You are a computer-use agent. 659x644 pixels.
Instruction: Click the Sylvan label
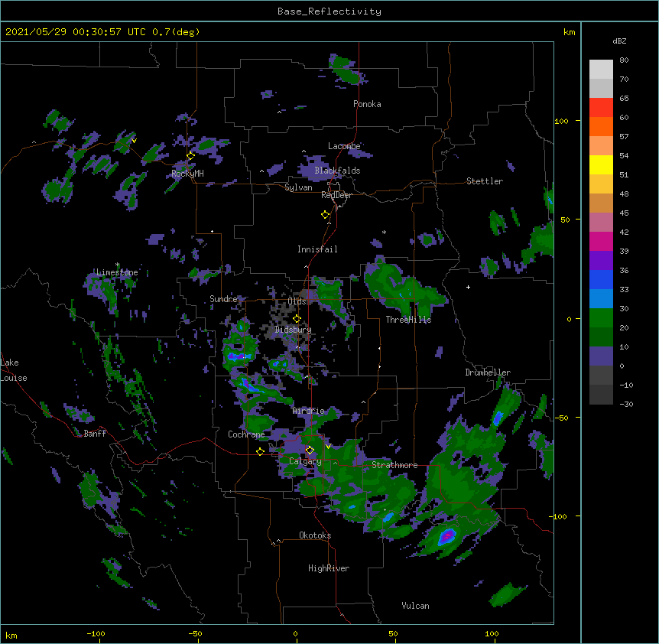[298, 187]
